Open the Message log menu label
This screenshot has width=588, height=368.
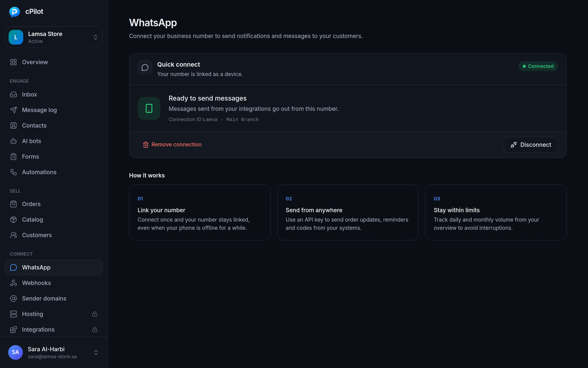pyautogui.click(x=39, y=110)
